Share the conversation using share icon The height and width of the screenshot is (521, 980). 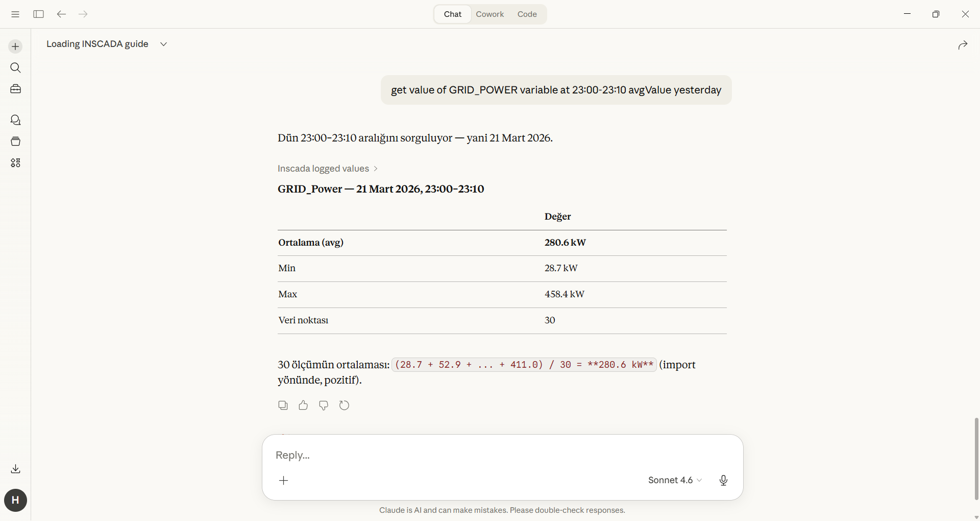tap(963, 45)
